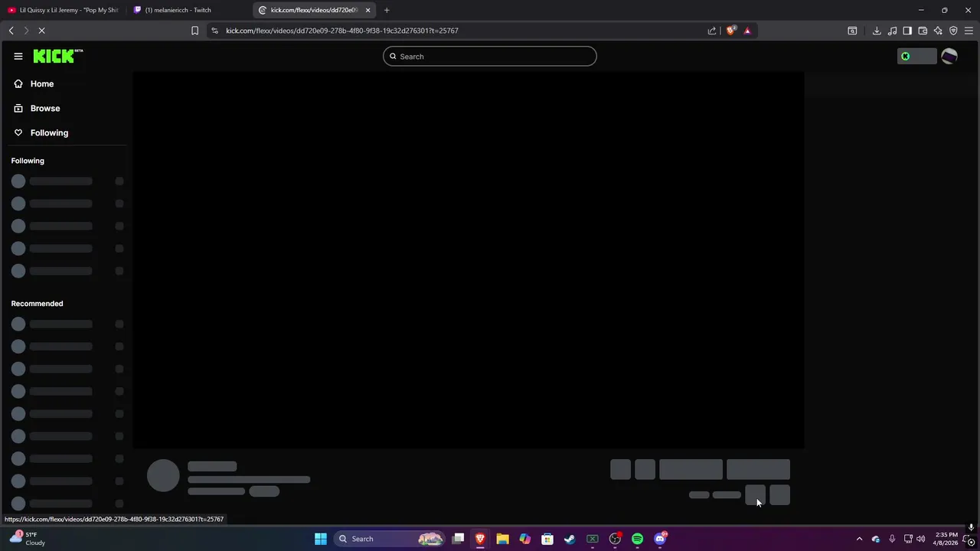Screen dimensions: 980x551
Task: Click the Windows taskbar Search box
Action: coord(389,539)
